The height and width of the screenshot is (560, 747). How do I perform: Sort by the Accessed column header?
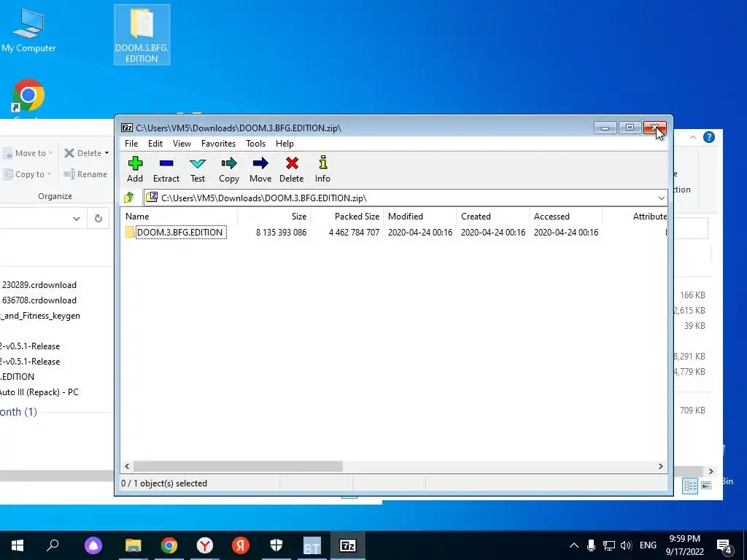click(x=565, y=216)
